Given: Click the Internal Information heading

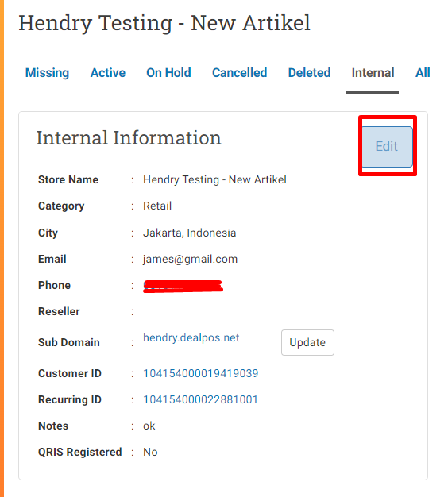Looking at the screenshot, I should [x=129, y=138].
